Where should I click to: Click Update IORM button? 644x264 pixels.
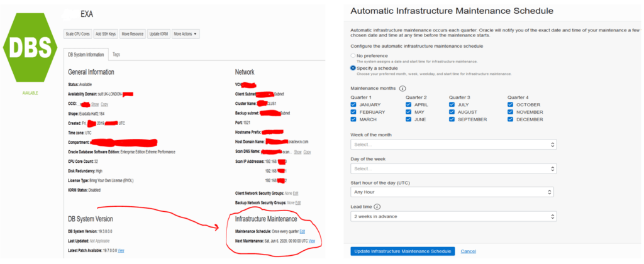pos(158,34)
